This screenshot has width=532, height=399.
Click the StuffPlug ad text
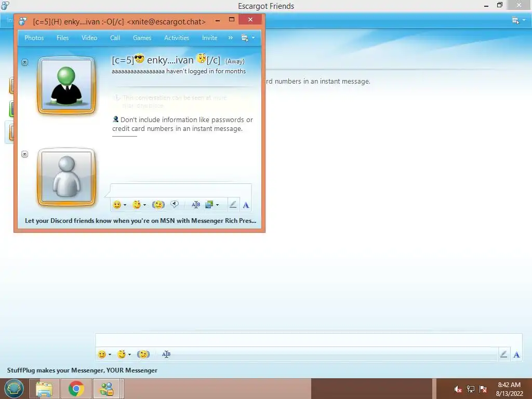[82, 370]
